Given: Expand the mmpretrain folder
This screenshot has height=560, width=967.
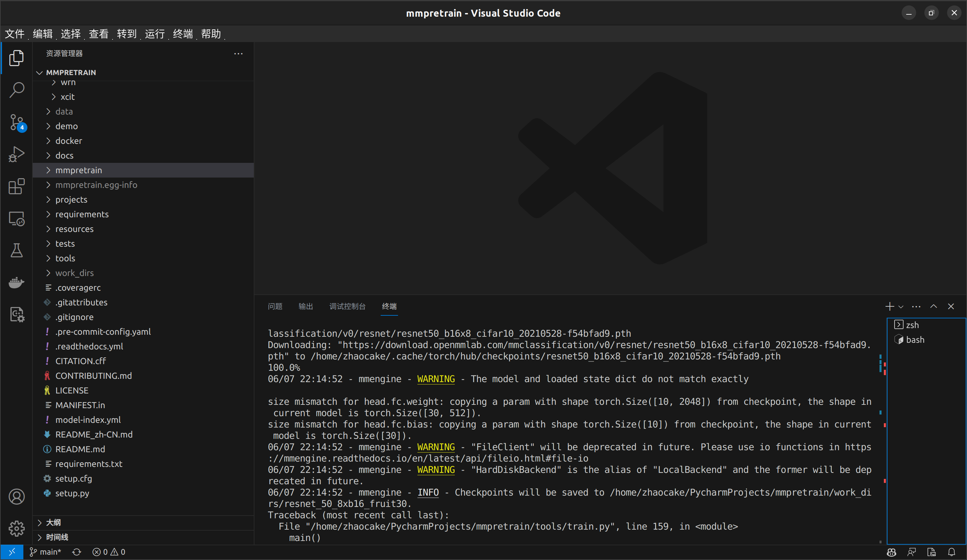Looking at the screenshot, I should click(x=143, y=170).
